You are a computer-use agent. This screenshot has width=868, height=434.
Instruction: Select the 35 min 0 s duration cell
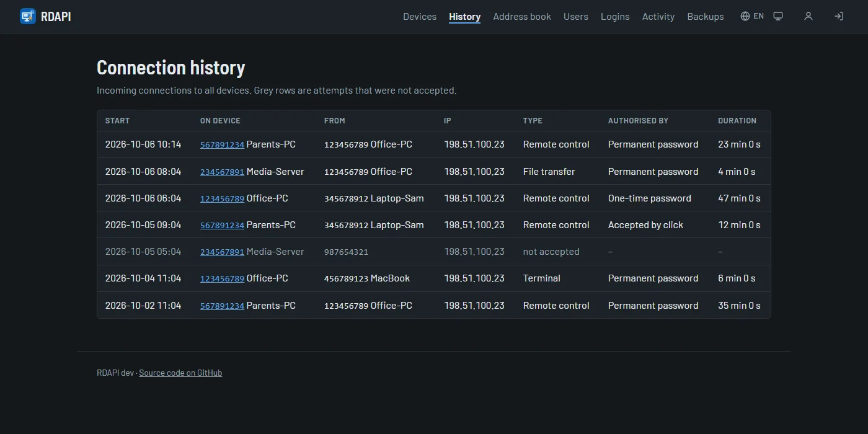point(739,306)
